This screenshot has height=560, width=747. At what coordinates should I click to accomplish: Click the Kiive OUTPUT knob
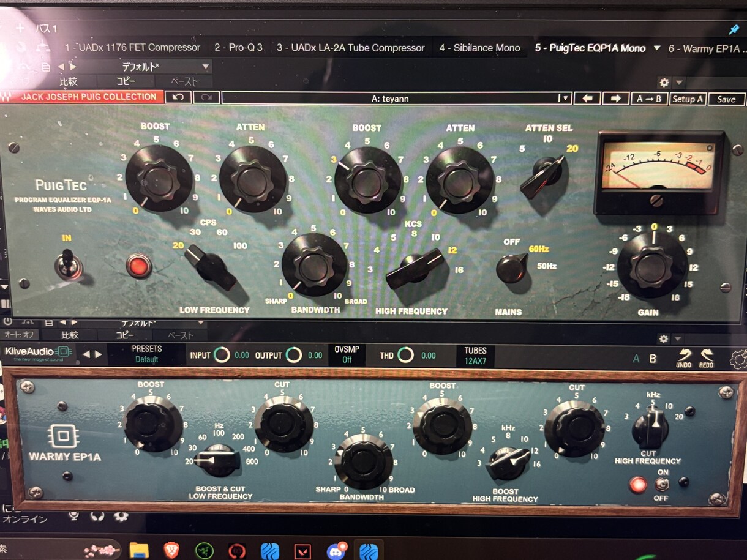click(x=294, y=355)
